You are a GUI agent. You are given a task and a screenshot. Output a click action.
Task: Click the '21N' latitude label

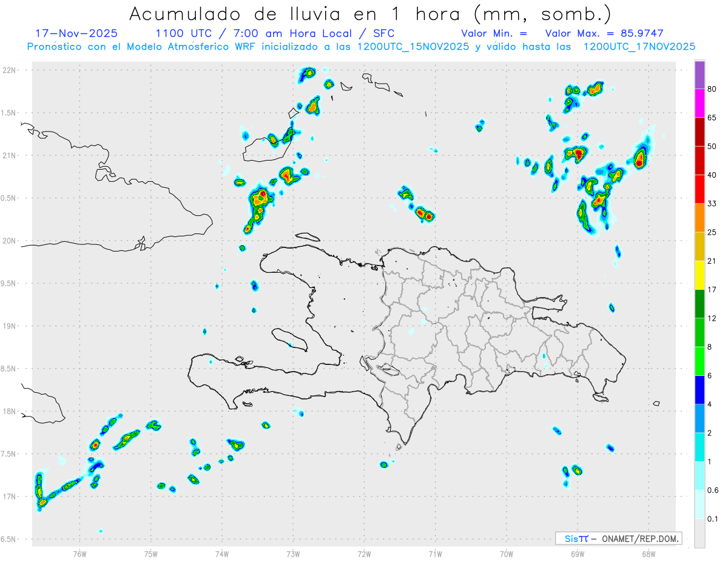coord(10,156)
